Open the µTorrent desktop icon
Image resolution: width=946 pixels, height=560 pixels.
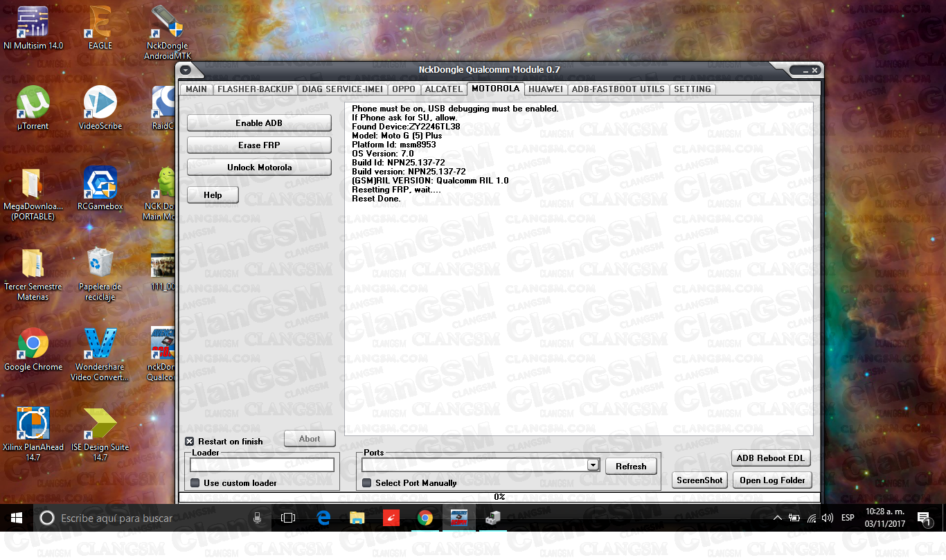[x=33, y=108]
